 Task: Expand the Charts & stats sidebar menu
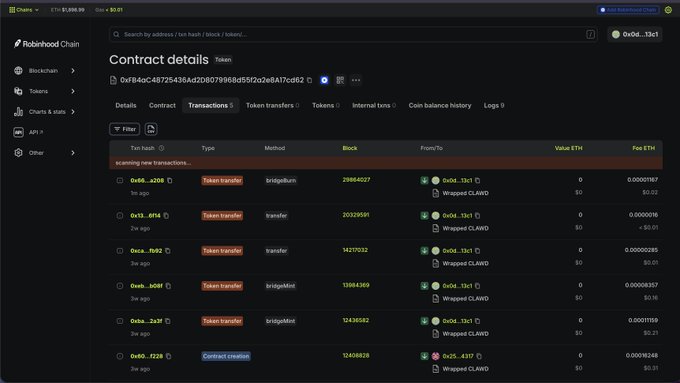click(44, 111)
